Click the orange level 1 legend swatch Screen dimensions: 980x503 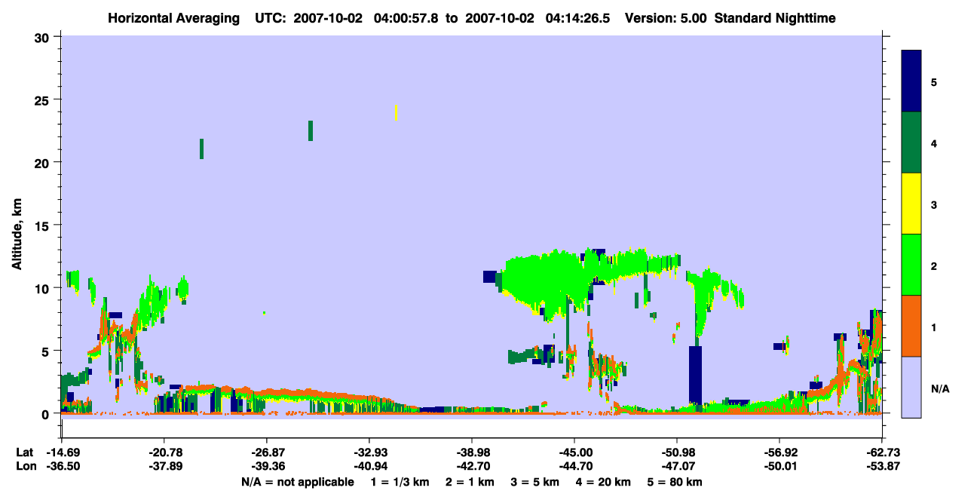pyautogui.click(x=911, y=326)
